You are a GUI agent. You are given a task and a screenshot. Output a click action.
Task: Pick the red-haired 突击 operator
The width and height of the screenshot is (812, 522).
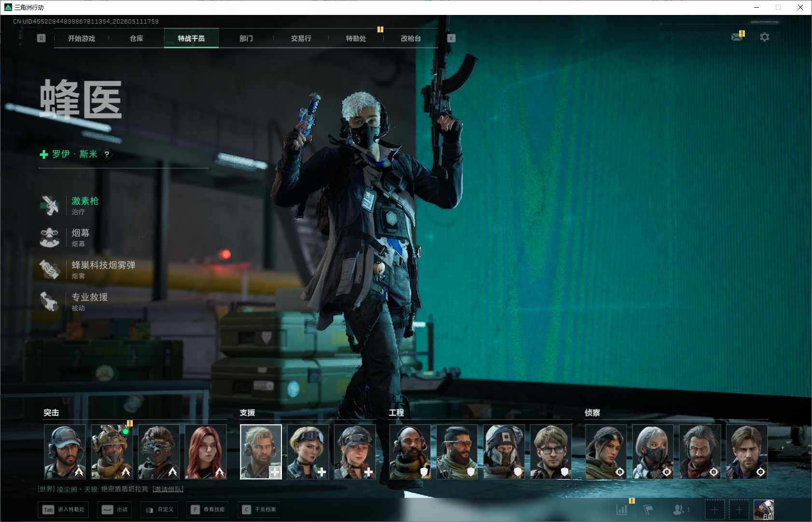coord(206,452)
